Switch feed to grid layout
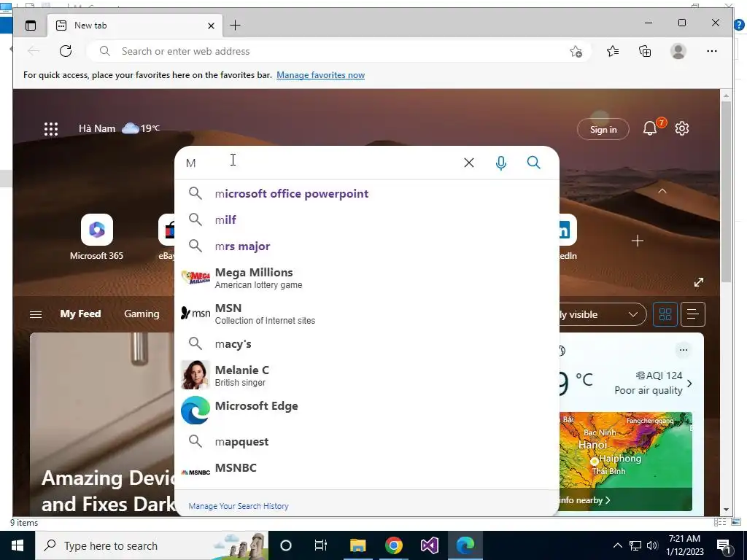Image resolution: width=747 pixels, height=560 pixels. (x=665, y=314)
